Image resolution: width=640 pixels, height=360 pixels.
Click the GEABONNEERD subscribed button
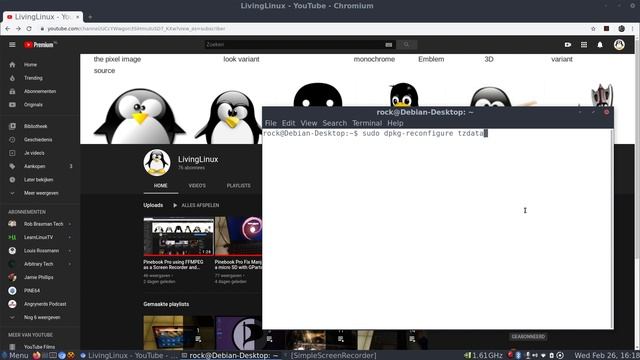(528, 337)
